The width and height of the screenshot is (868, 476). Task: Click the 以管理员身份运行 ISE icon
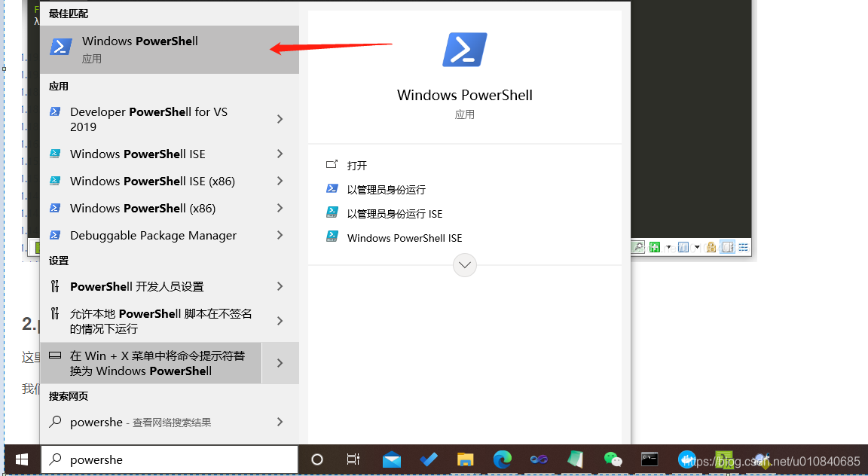pos(332,212)
